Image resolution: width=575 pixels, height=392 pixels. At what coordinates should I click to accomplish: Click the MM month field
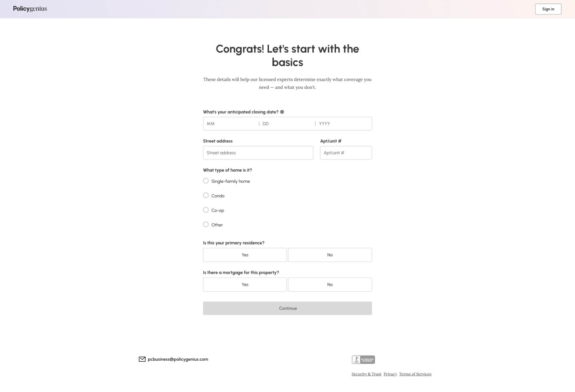231,124
